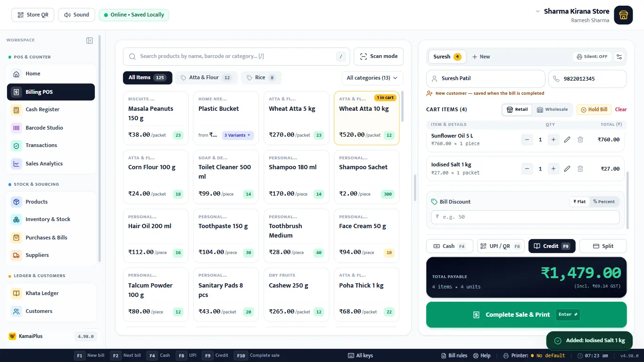Screen dimensions: 644x362
Task: Open Khata Ledger
Action: point(51,293)
